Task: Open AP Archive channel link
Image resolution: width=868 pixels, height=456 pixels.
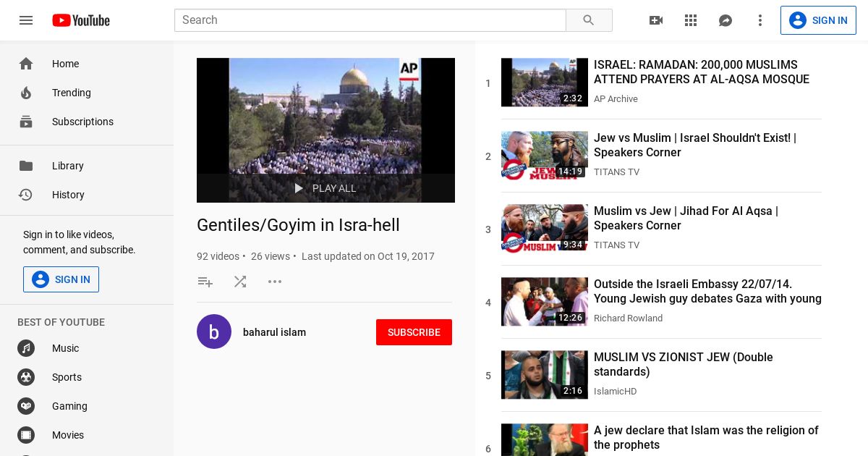Action: (x=616, y=99)
